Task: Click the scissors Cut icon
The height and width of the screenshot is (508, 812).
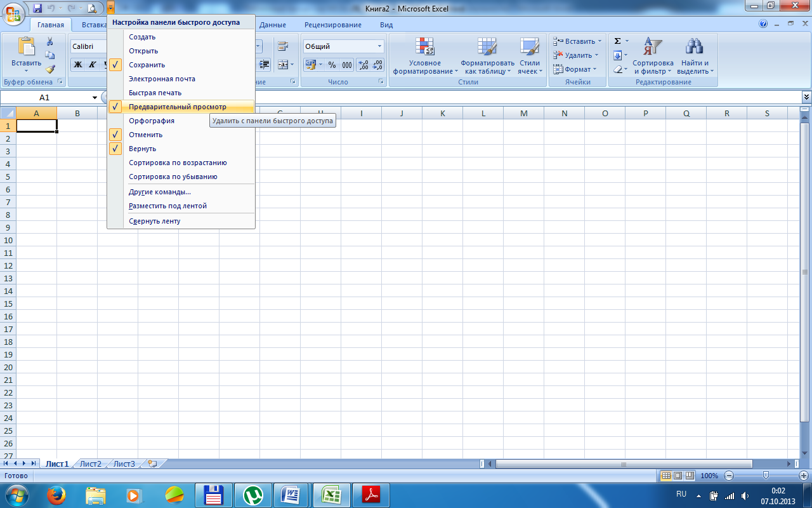Action: 50,41
